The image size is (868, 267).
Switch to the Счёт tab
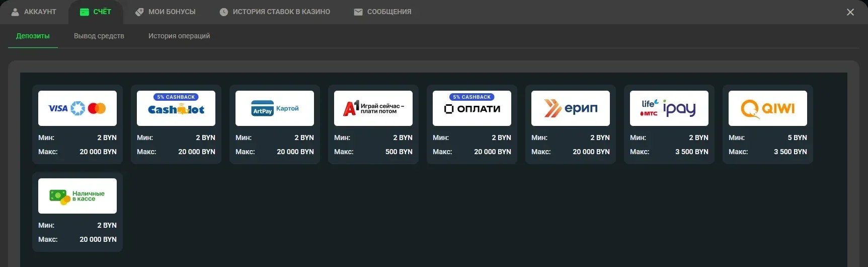coord(96,12)
